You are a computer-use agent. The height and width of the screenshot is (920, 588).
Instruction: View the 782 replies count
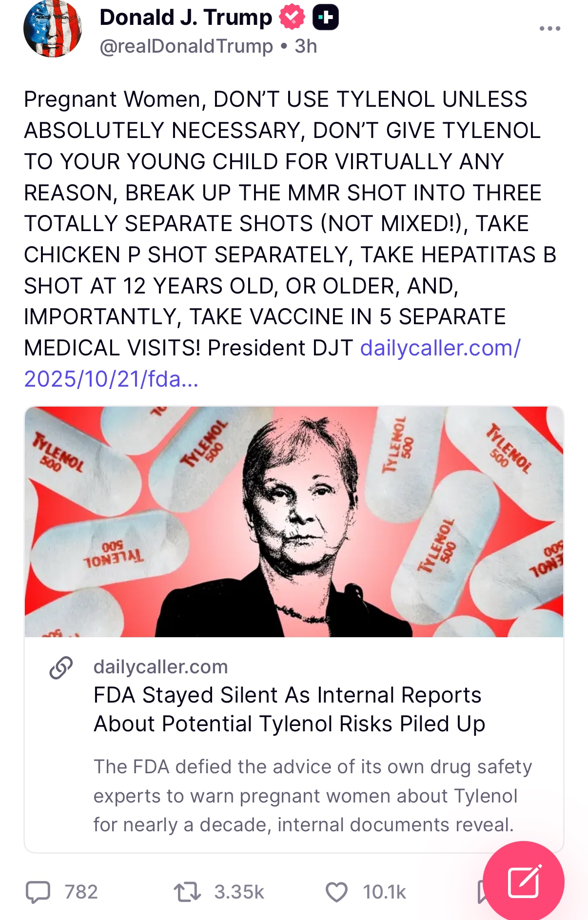[x=81, y=892]
